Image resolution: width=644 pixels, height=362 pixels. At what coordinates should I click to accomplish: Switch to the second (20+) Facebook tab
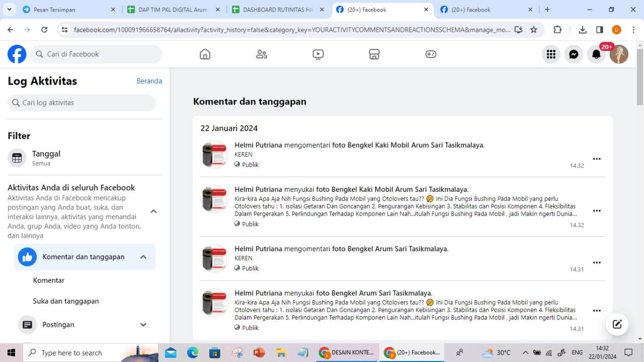coord(487,10)
